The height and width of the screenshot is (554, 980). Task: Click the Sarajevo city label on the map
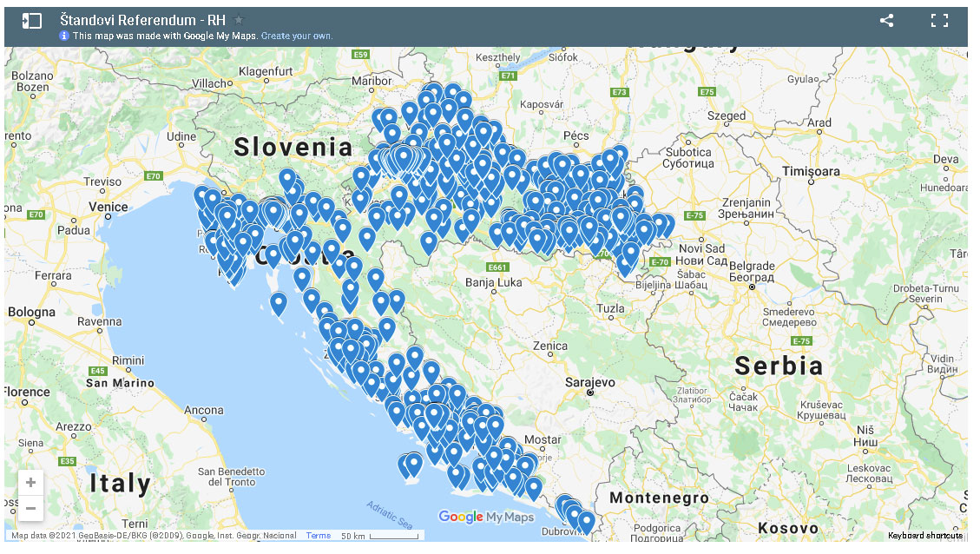[589, 382]
